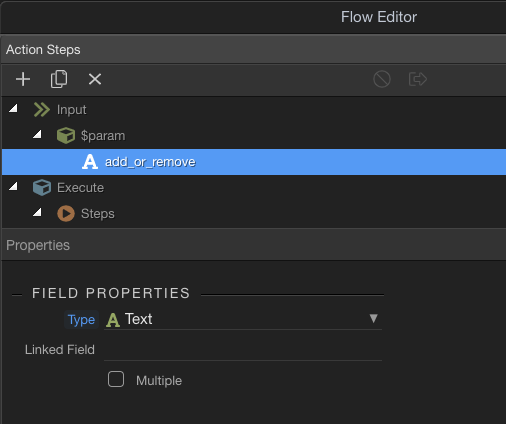Collapse the Execute node triangle
Image resolution: width=506 pixels, height=424 pixels.
13,186
